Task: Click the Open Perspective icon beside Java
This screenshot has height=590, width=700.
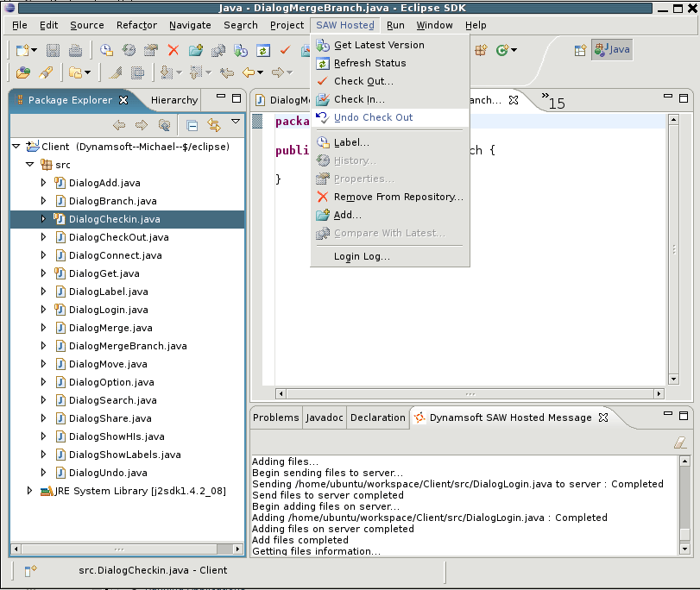Action: (x=581, y=50)
